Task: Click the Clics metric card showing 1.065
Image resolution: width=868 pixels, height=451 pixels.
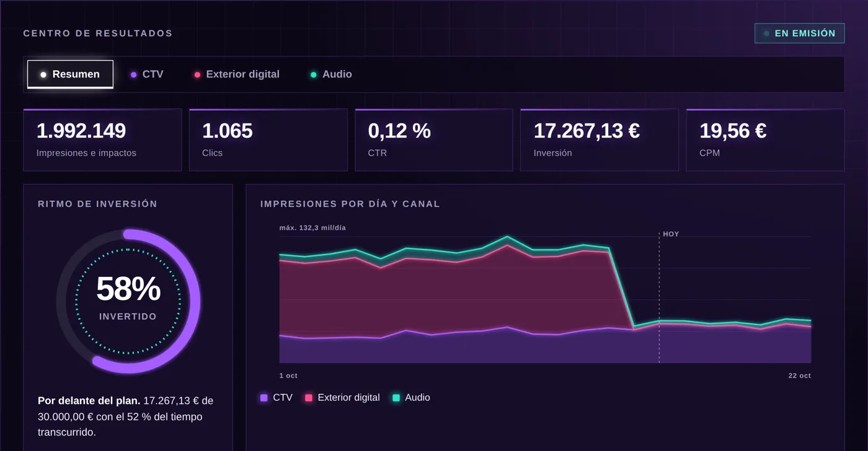Action: 268,140
